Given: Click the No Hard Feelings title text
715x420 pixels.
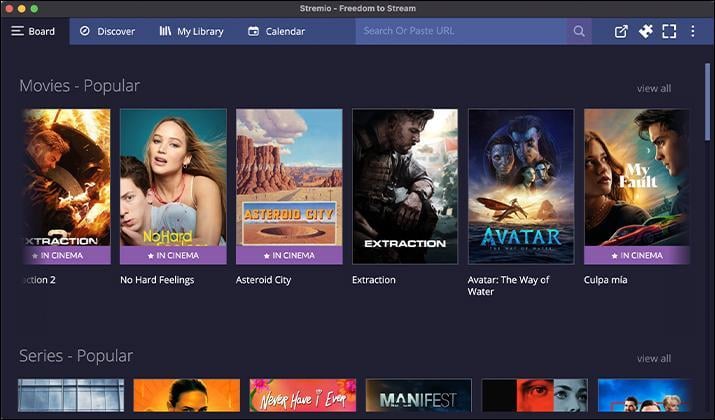Looking at the screenshot, I should [x=157, y=280].
